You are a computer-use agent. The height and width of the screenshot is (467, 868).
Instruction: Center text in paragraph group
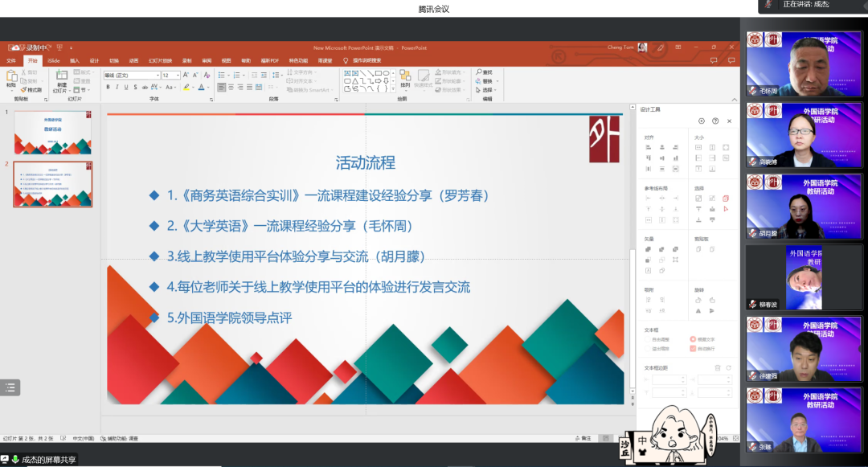point(231,88)
